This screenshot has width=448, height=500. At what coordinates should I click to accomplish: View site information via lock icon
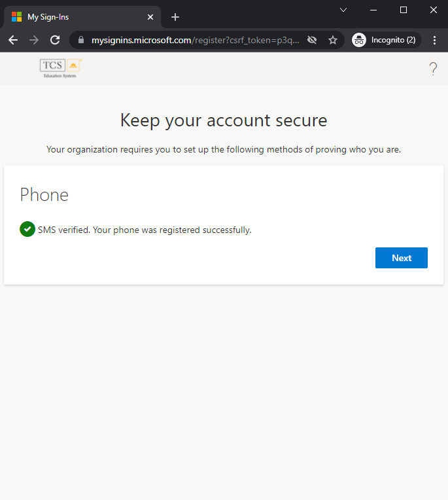click(x=81, y=40)
